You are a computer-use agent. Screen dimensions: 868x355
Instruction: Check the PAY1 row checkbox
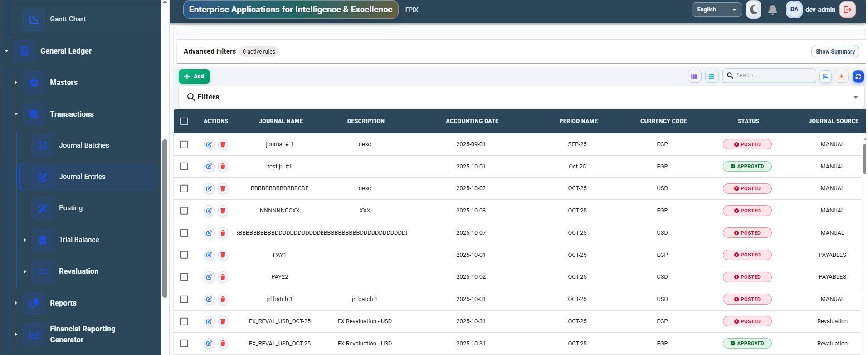click(184, 255)
